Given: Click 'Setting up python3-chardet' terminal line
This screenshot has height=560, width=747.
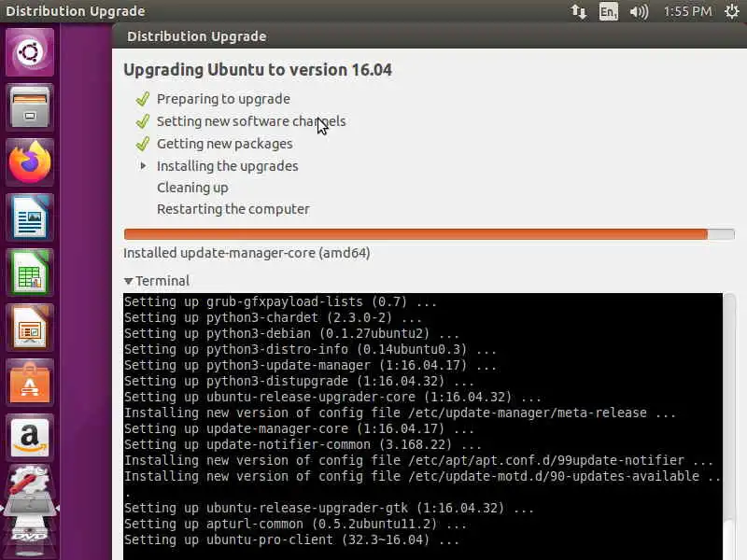Looking at the screenshot, I should [273, 317].
